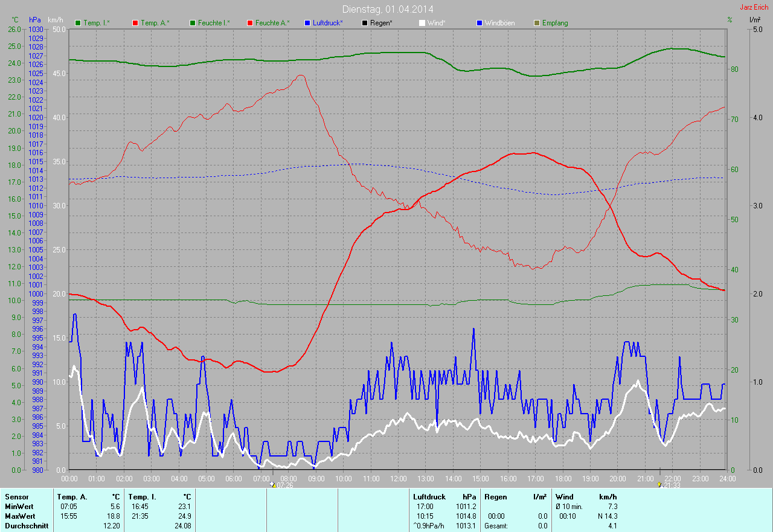The height and width of the screenshot is (532, 773).
Task: Toggle the Empfang series label
Action: click(555, 23)
